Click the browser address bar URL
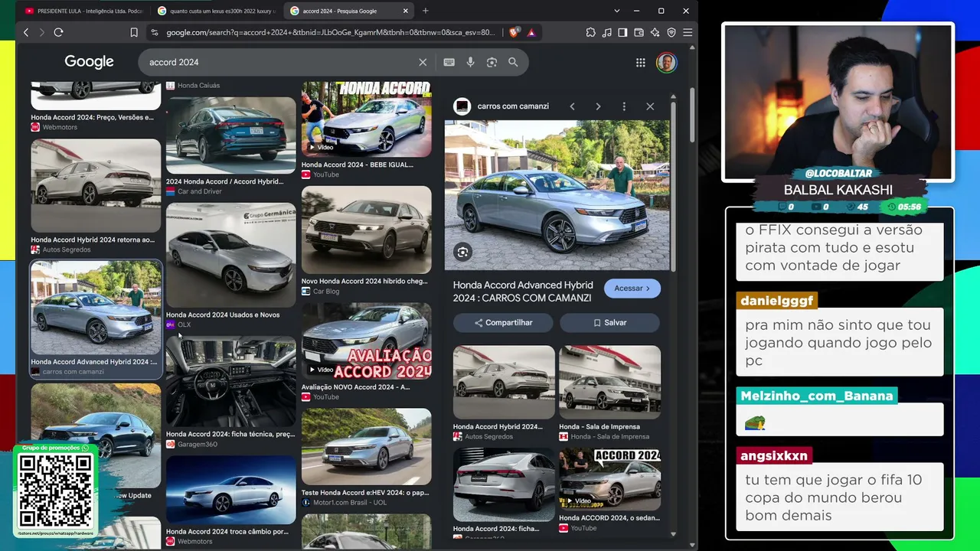980x551 pixels. (x=331, y=32)
